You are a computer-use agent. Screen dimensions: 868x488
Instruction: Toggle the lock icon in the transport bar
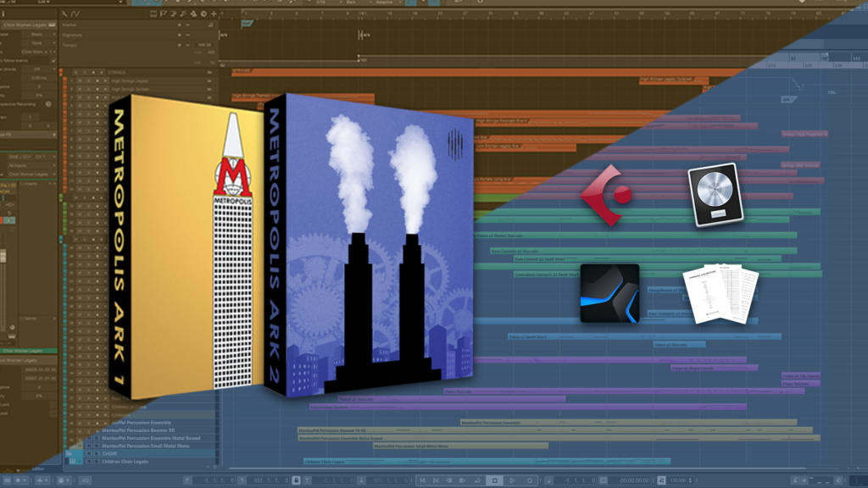point(296,480)
